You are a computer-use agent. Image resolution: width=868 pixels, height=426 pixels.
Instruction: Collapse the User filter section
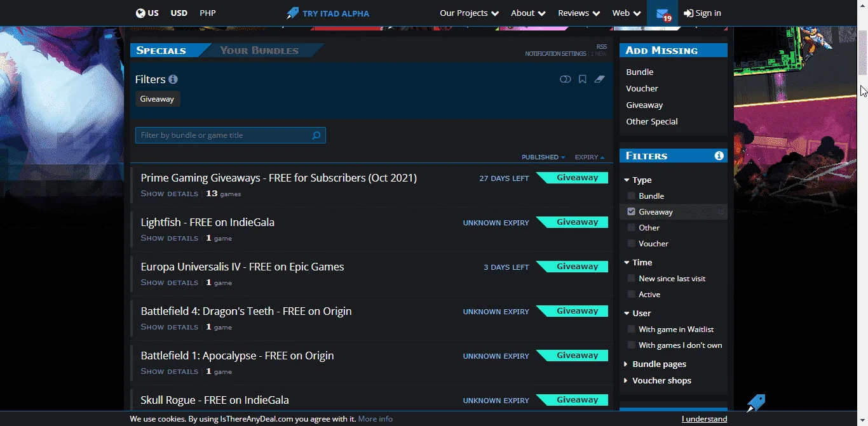point(637,313)
